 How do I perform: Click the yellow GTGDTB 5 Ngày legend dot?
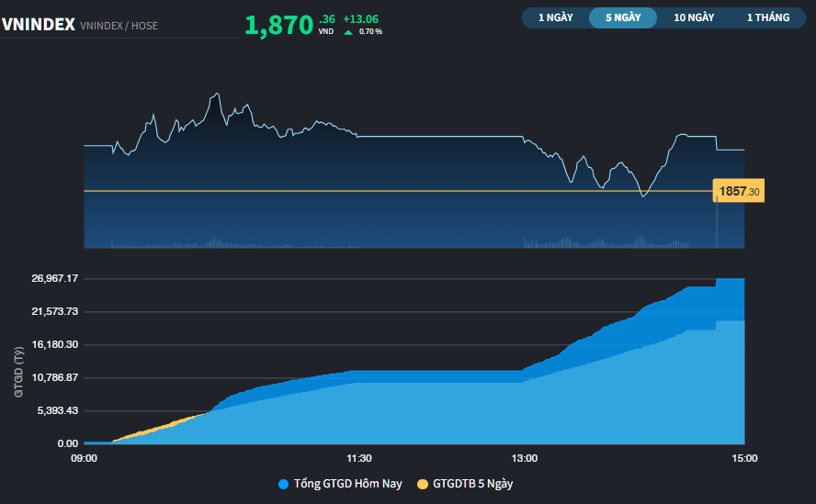click(423, 484)
